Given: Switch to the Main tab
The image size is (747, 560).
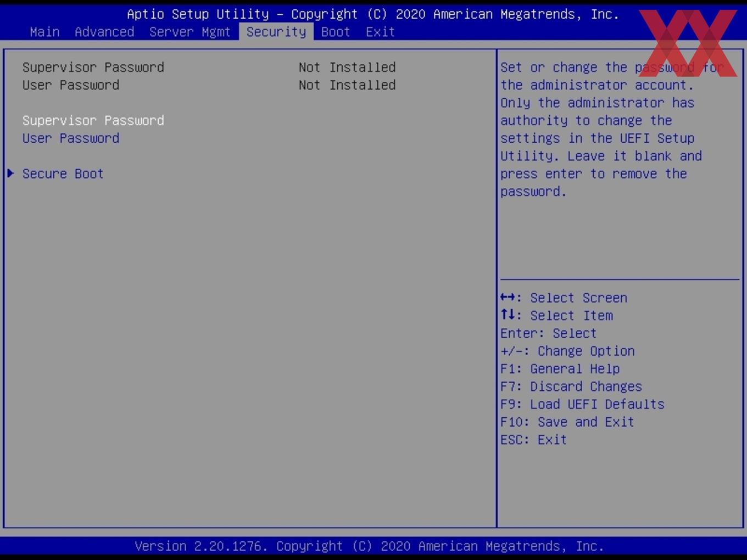Looking at the screenshot, I should tap(44, 32).
